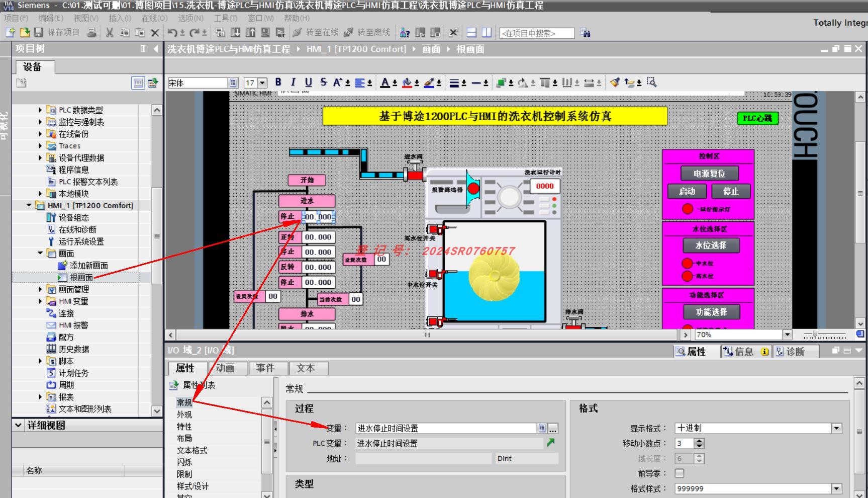Click the Redo arrow icon
This screenshot has width=868, height=498.
point(196,33)
